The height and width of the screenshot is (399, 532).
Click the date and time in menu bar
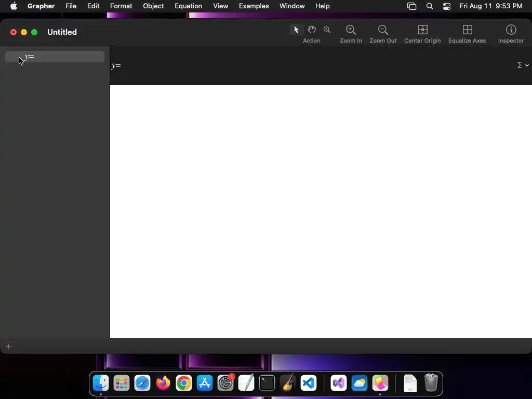click(491, 6)
